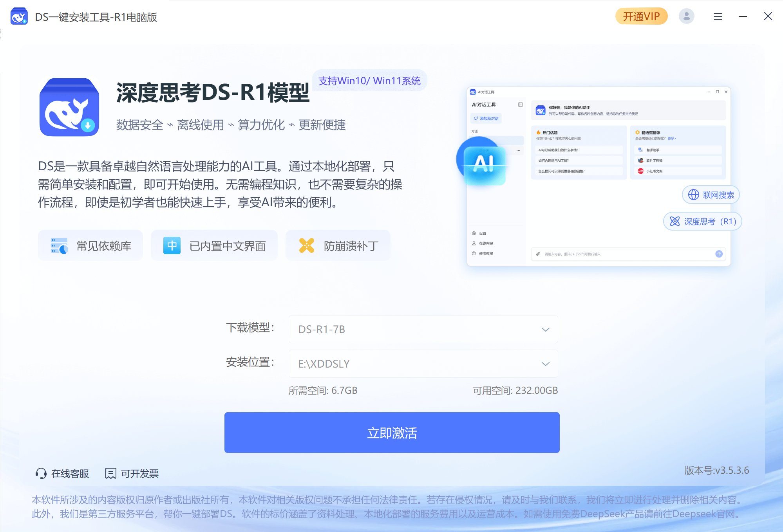Click the 翻译助手 agent in preview
Image resolution: width=783 pixels, height=532 pixels.
(678, 150)
